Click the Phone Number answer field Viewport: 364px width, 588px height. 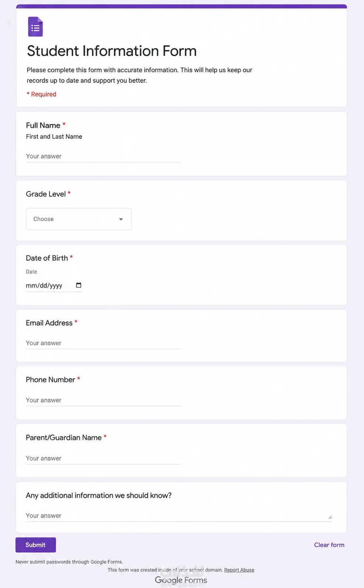(x=103, y=400)
